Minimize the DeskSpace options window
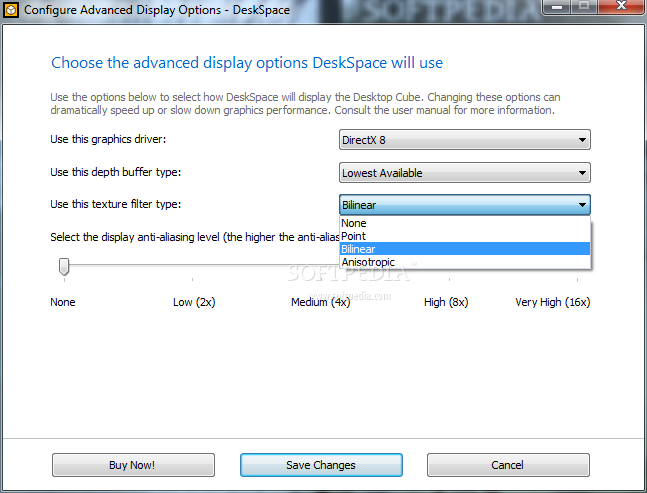647x493 pixels. tap(557, 7)
